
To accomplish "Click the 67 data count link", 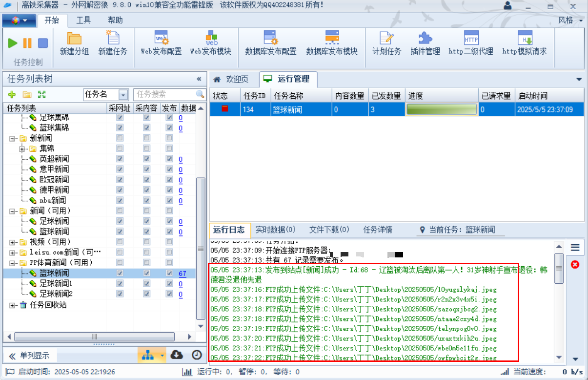I will (x=182, y=274).
